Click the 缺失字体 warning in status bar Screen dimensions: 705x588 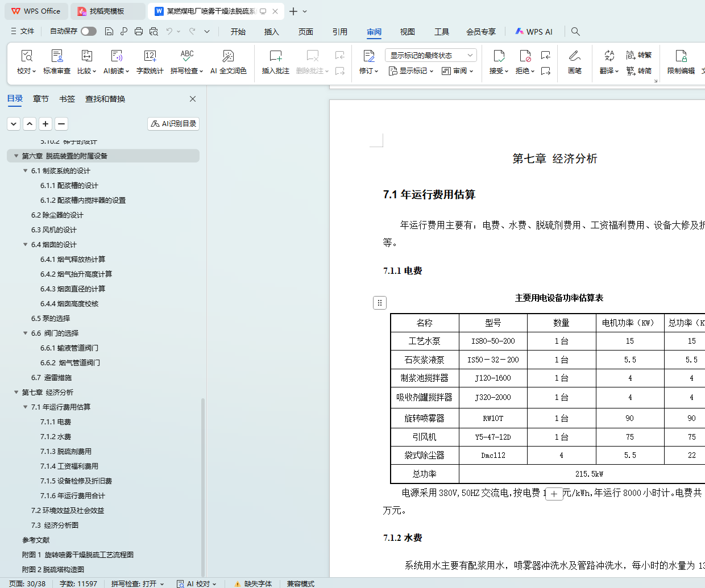point(253,583)
